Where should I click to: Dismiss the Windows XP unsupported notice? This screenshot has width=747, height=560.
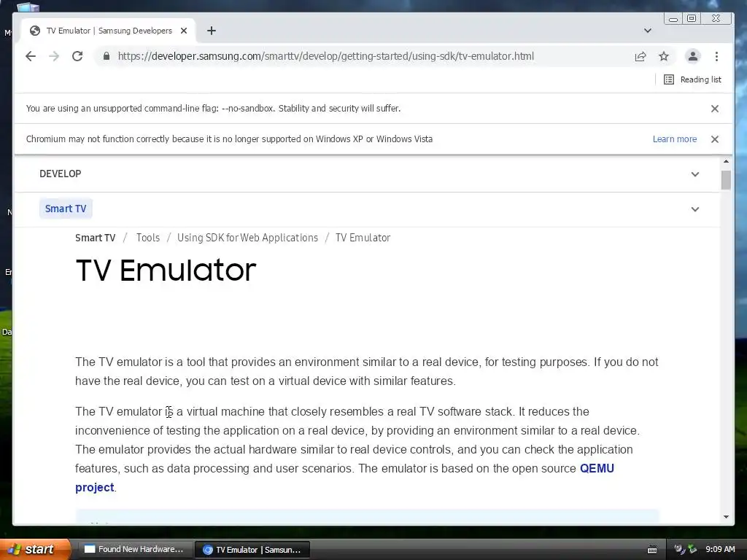tap(715, 139)
